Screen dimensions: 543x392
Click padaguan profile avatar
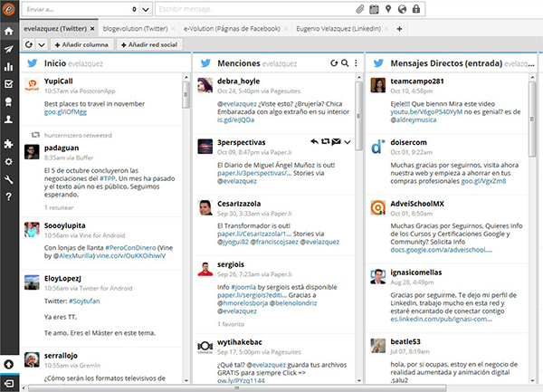click(x=32, y=152)
